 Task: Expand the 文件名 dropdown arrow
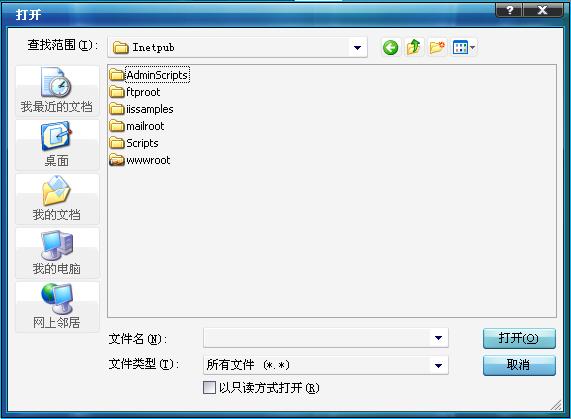(x=438, y=338)
